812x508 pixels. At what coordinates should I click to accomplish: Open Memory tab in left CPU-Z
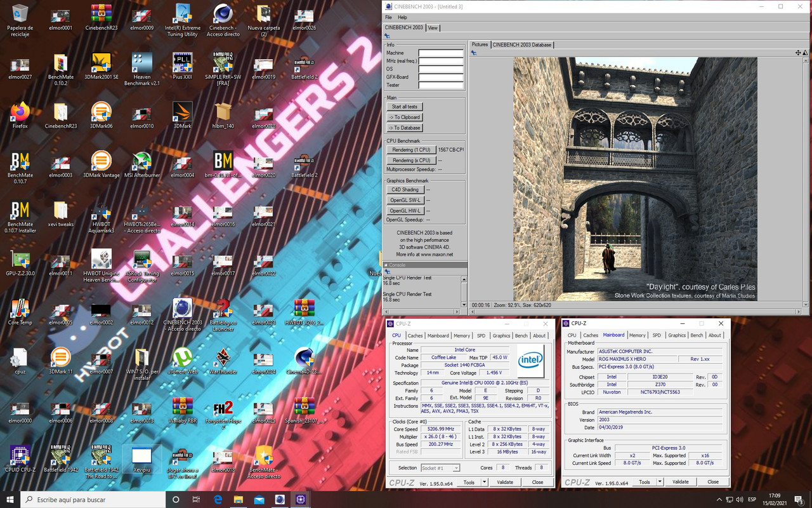462,336
